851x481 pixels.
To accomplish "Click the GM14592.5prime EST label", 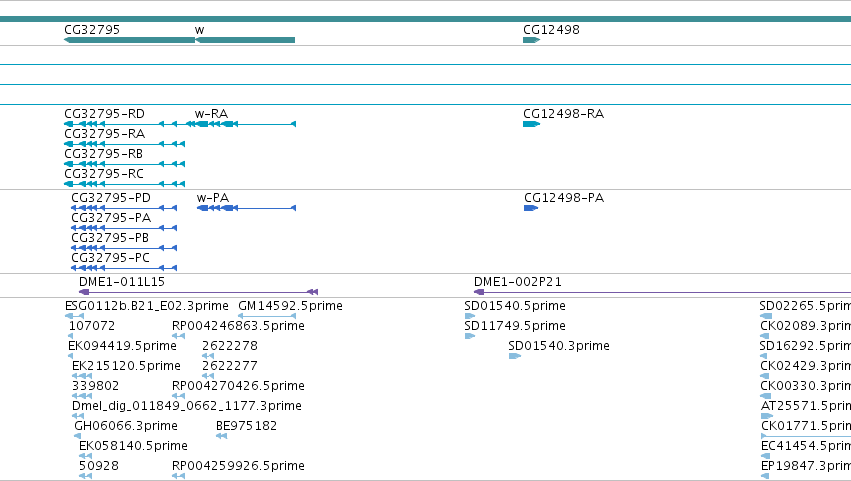I will 290,306.
